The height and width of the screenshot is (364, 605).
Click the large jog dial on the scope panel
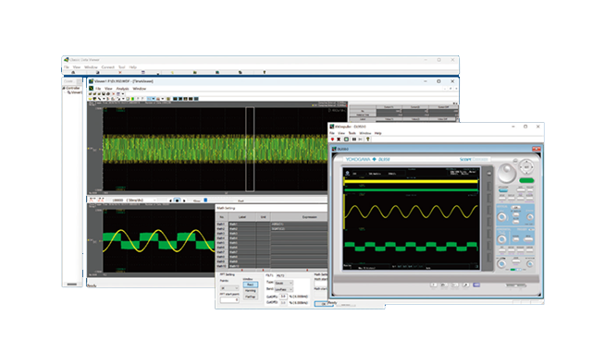click(507, 173)
